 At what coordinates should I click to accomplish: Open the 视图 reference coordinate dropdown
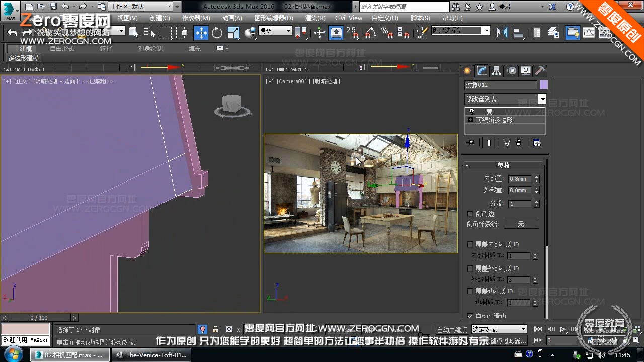(275, 31)
